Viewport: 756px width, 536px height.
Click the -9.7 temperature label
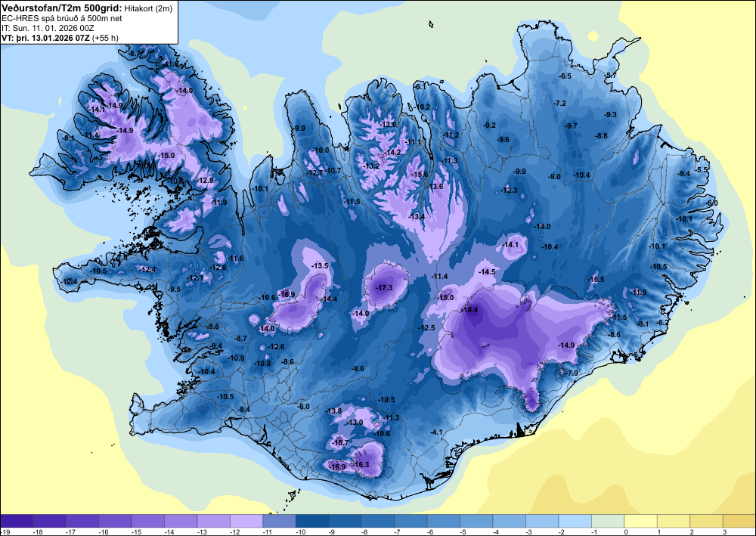571,125
